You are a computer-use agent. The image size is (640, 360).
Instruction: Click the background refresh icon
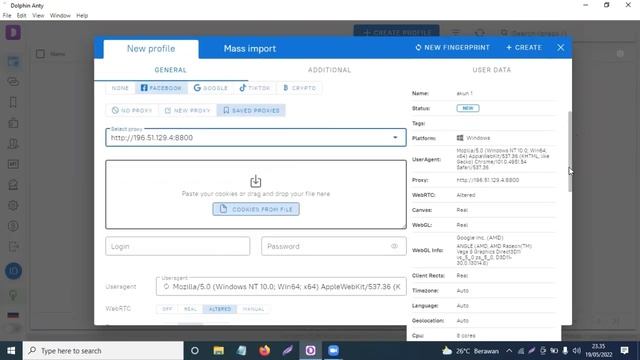(x=480, y=32)
